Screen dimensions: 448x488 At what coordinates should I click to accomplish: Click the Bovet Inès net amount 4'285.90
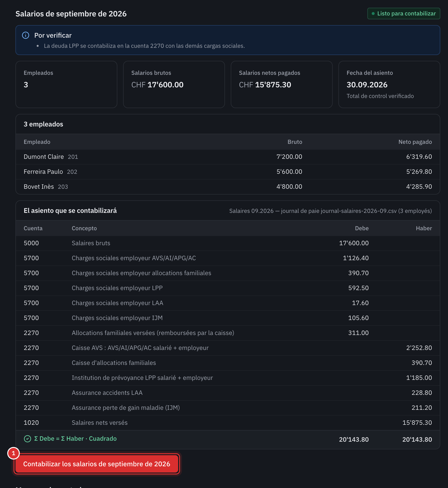click(419, 187)
